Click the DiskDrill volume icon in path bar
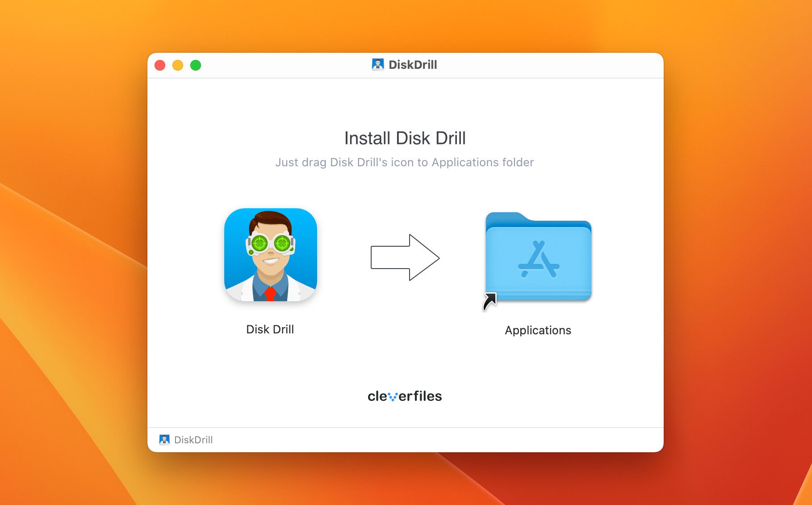The height and width of the screenshot is (505, 812). (164, 440)
